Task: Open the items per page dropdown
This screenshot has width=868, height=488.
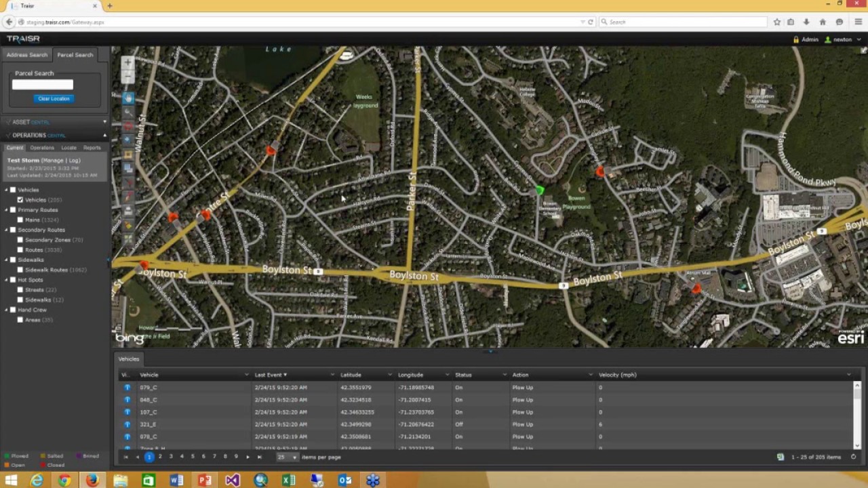Action: click(287, 457)
